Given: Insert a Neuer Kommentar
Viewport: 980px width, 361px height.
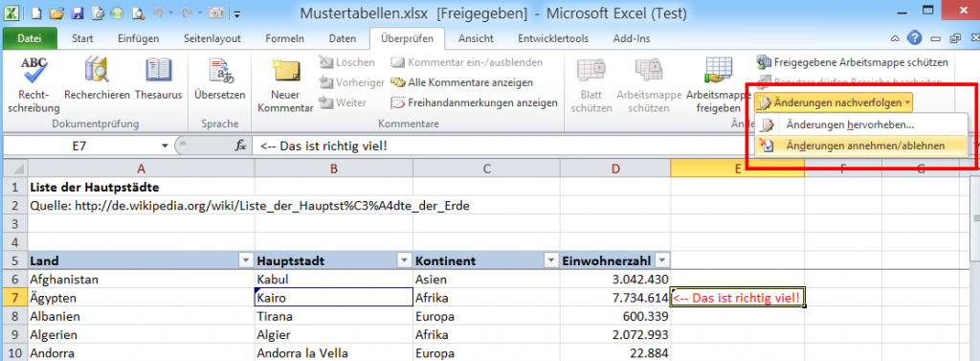Looking at the screenshot, I should click(x=285, y=86).
